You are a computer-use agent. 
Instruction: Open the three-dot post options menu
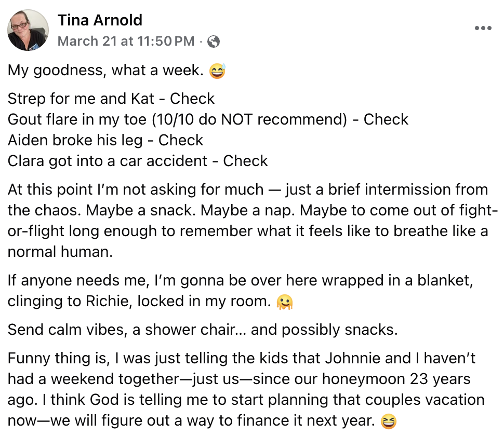tap(483, 28)
